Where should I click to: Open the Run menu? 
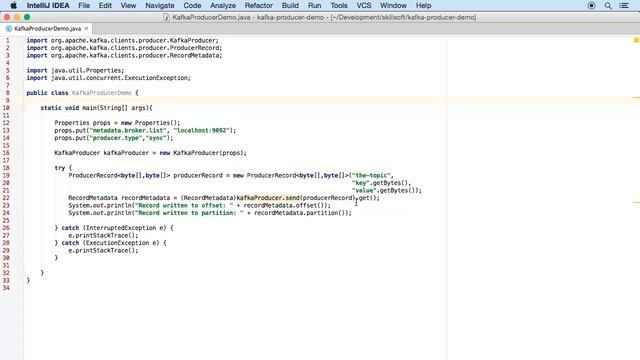314,5
